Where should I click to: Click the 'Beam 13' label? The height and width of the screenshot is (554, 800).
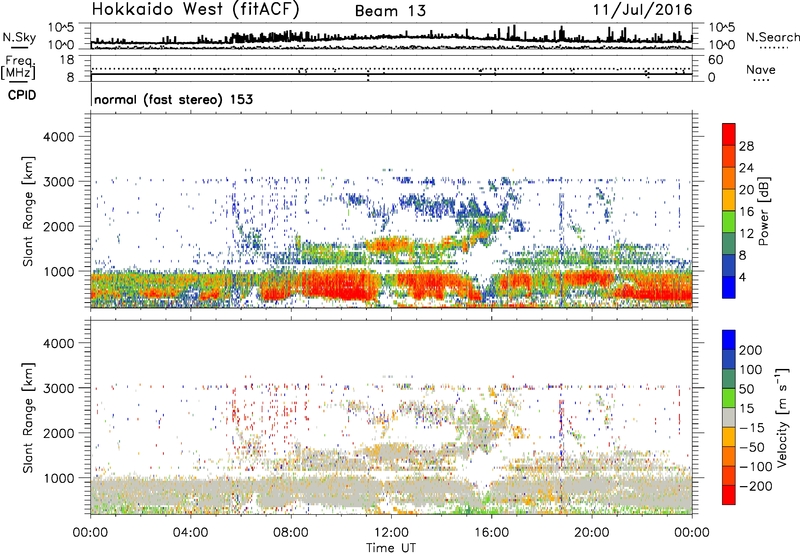[x=390, y=11]
